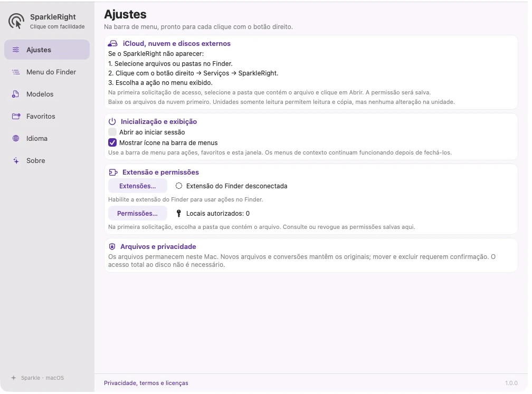Click the iCloud, nuvem e discos externos heading
The image size is (532, 394).
point(176,43)
